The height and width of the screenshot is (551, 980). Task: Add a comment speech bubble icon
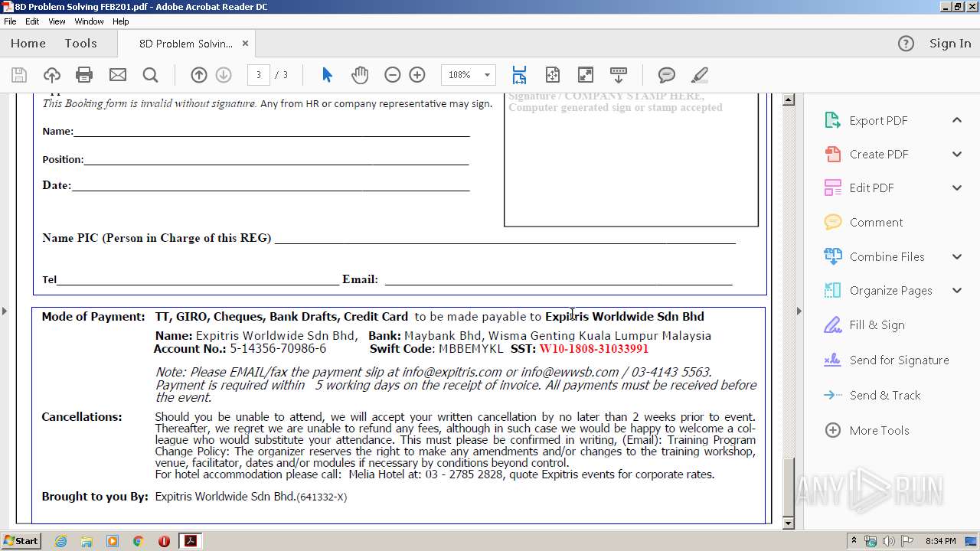[x=667, y=74]
